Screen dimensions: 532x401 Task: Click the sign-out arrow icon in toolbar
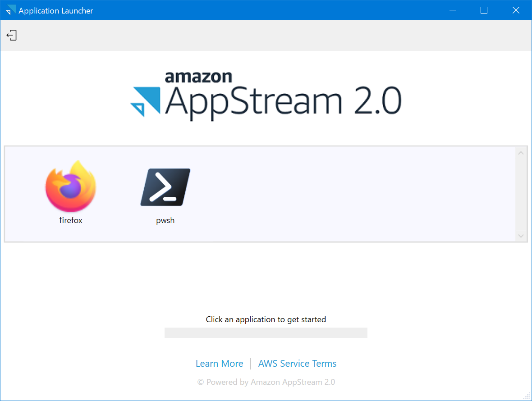[x=11, y=35]
